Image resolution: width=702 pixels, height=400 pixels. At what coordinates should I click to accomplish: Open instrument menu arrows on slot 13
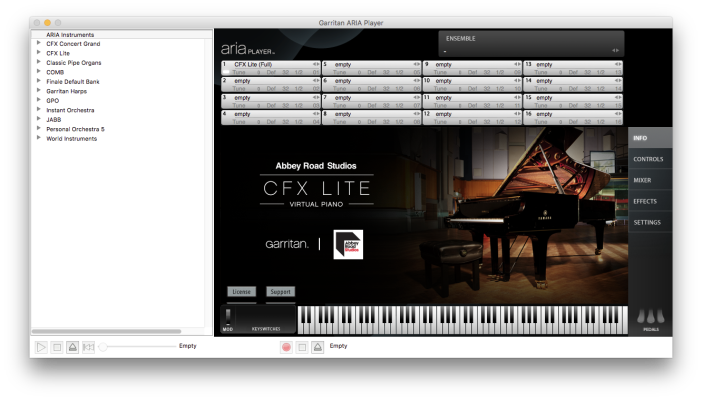click(618, 65)
